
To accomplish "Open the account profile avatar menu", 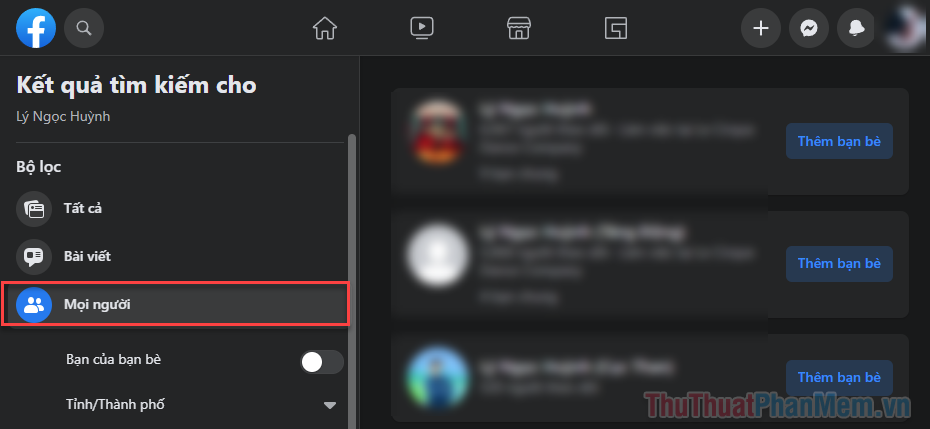I will click(x=905, y=28).
